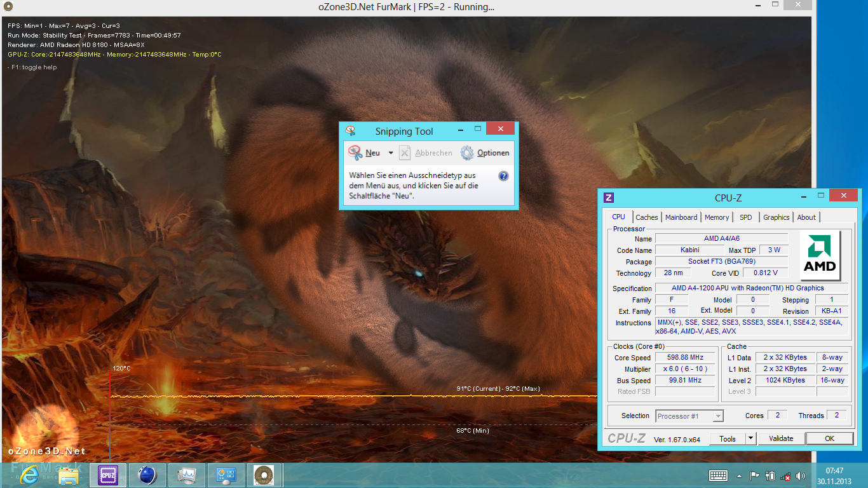Image resolution: width=868 pixels, height=488 pixels.
Task: Open the performance monitor taskbar icon
Action: (187, 475)
